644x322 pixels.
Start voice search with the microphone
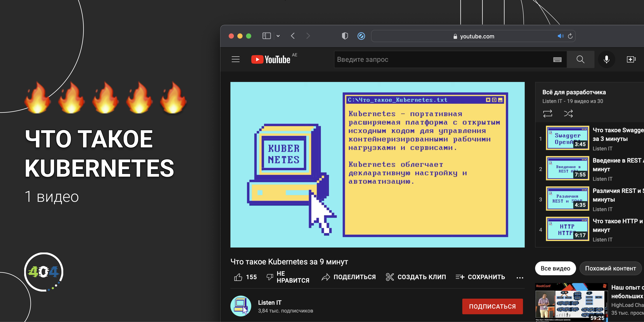pos(606,60)
